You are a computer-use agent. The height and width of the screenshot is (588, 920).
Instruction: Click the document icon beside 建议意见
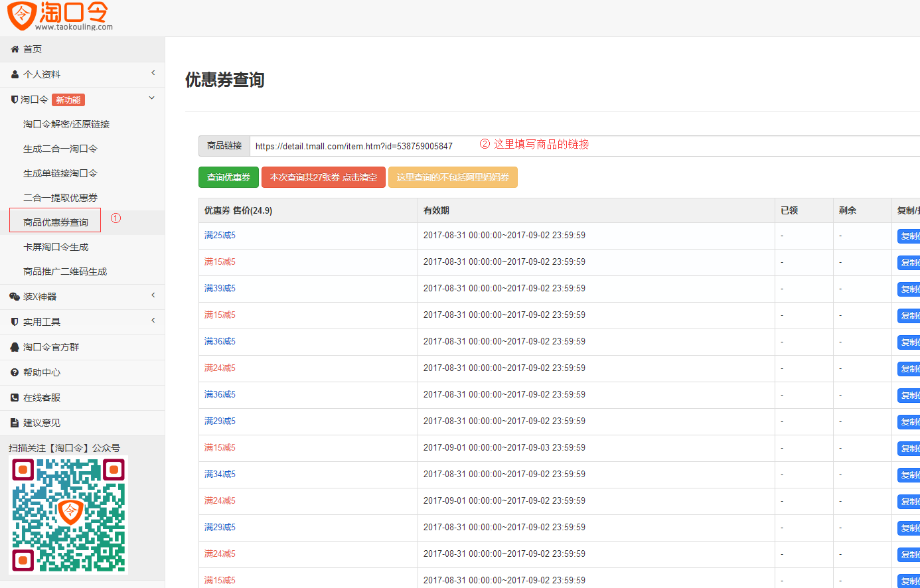coord(15,423)
